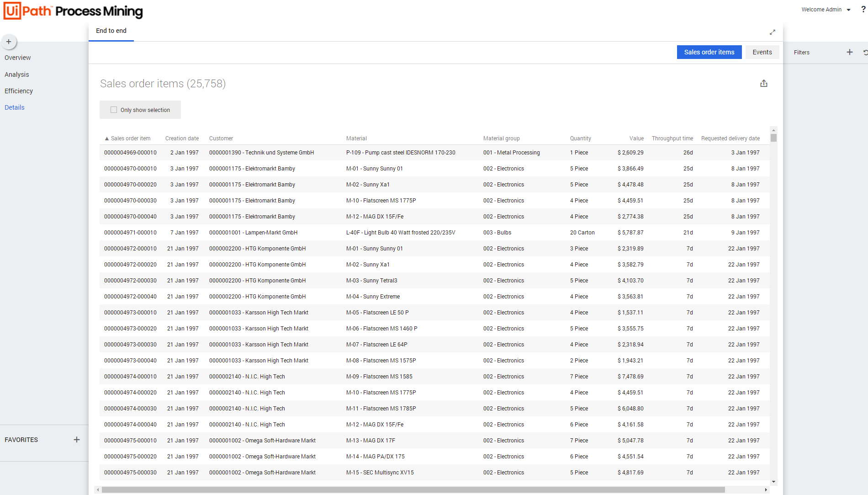This screenshot has width=868, height=495.
Task: Add a favorite with the plus icon
Action: [x=76, y=440]
